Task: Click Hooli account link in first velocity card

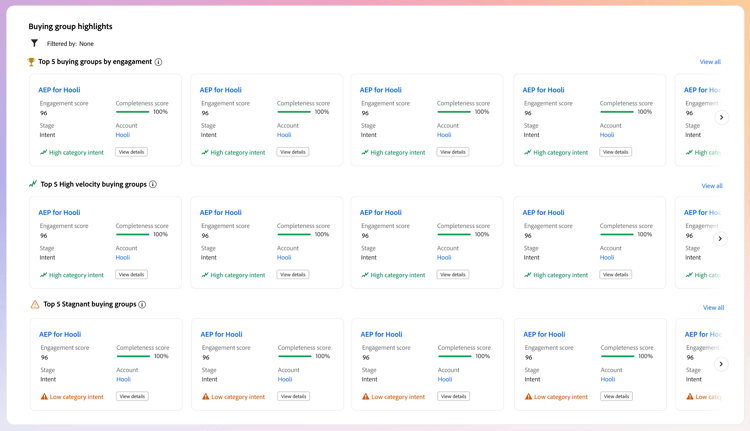Action: click(x=123, y=257)
